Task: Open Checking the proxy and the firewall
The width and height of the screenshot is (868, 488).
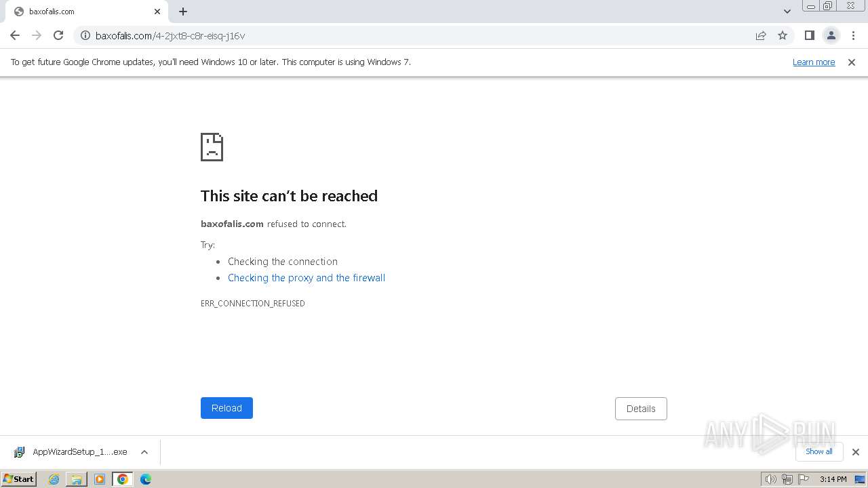Action: click(307, 278)
